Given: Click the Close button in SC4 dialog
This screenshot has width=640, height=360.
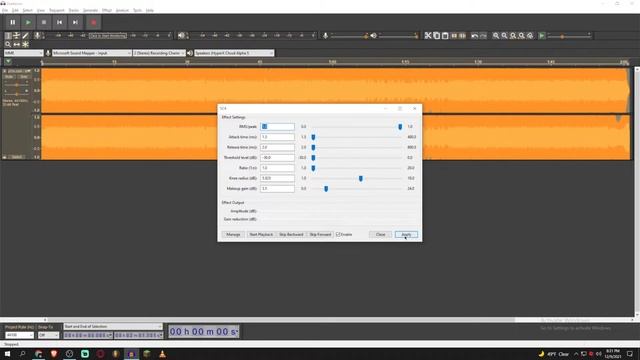Looking at the screenshot, I should coord(380,234).
